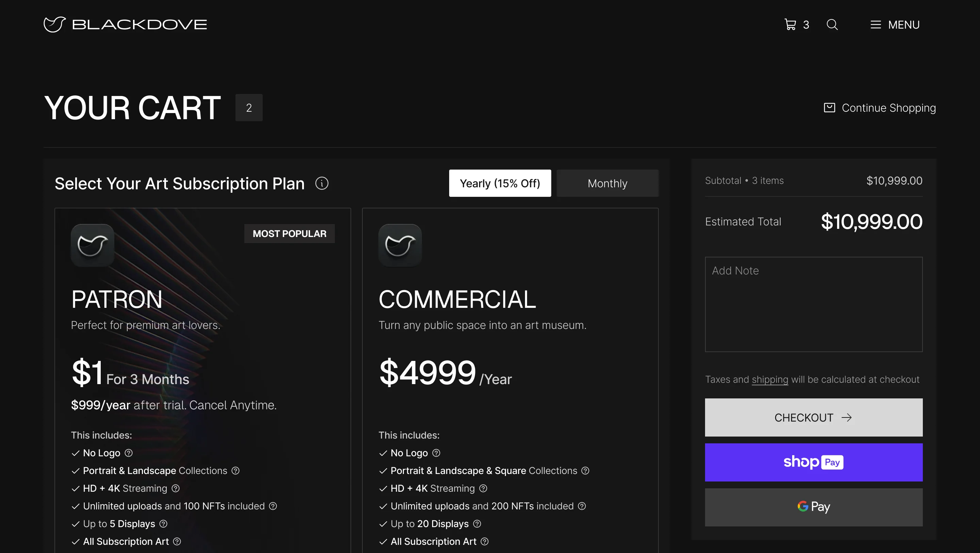Follow the shipping link
980x553 pixels.
[770, 379]
